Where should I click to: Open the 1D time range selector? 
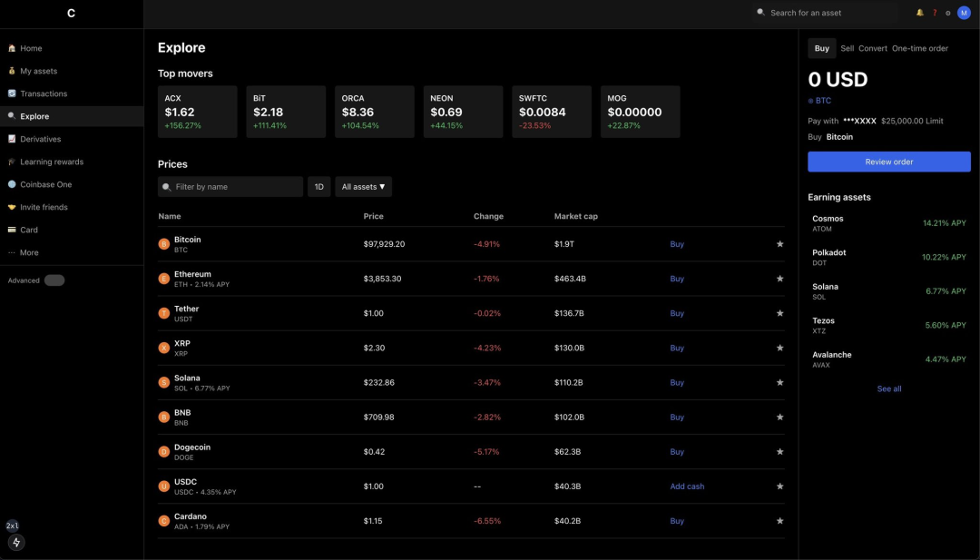(x=318, y=187)
